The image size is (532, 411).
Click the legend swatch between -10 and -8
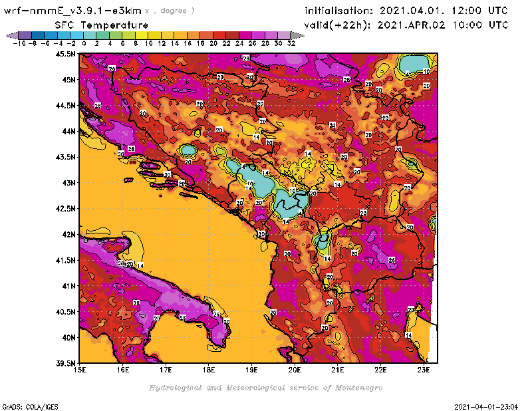25,35
